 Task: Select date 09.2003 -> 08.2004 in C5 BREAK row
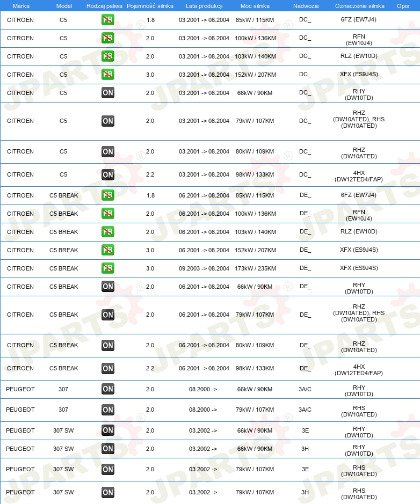204,268
